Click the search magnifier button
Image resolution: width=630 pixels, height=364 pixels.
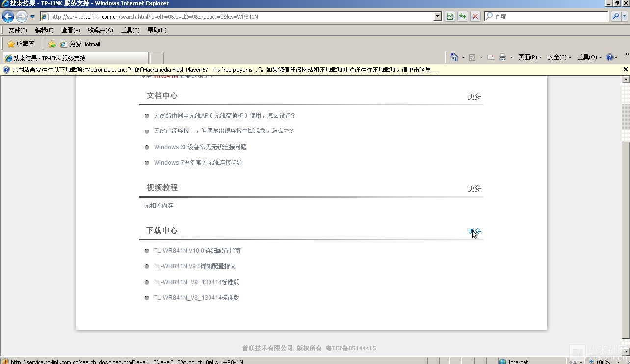pyautogui.click(x=616, y=16)
